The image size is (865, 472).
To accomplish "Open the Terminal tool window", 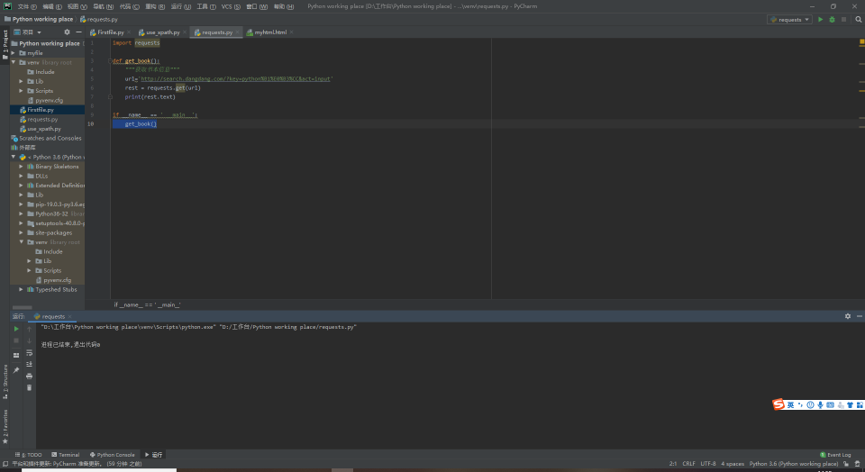I will pyautogui.click(x=66, y=455).
